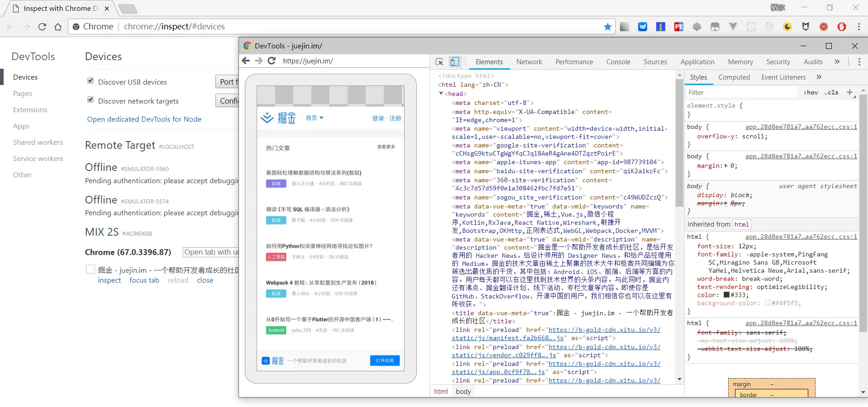
Task: Reload the juejin.im page in DevTools
Action: click(272, 61)
